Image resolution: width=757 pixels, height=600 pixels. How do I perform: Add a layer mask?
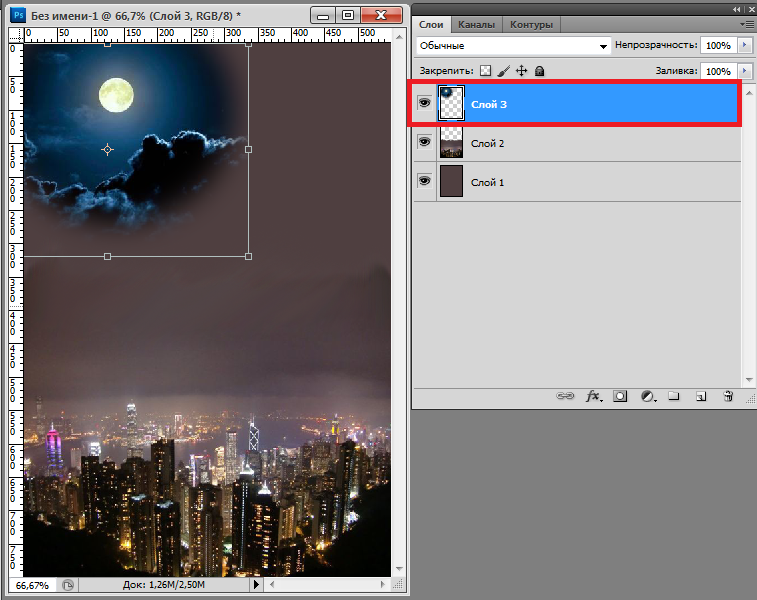tap(620, 396)
